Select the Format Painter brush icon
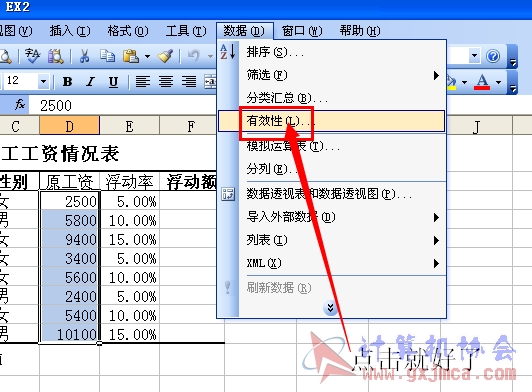 (165, 56)
